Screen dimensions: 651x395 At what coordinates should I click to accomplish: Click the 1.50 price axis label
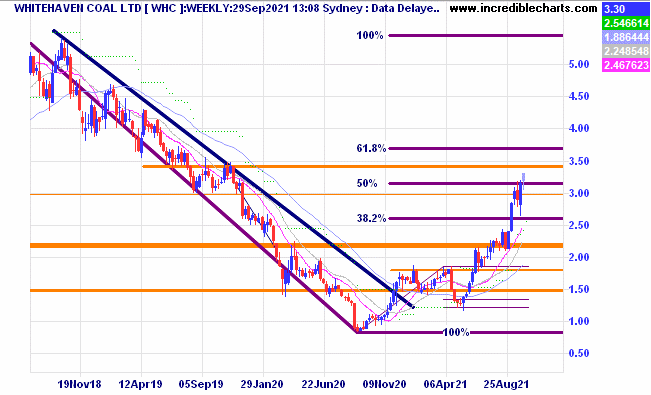tap(579, 289)
